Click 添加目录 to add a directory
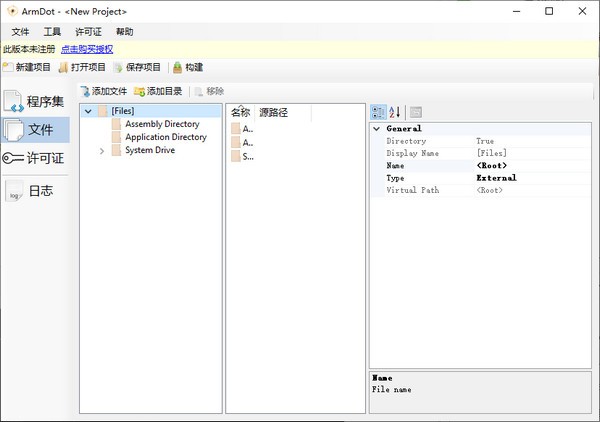 [158, 91]
